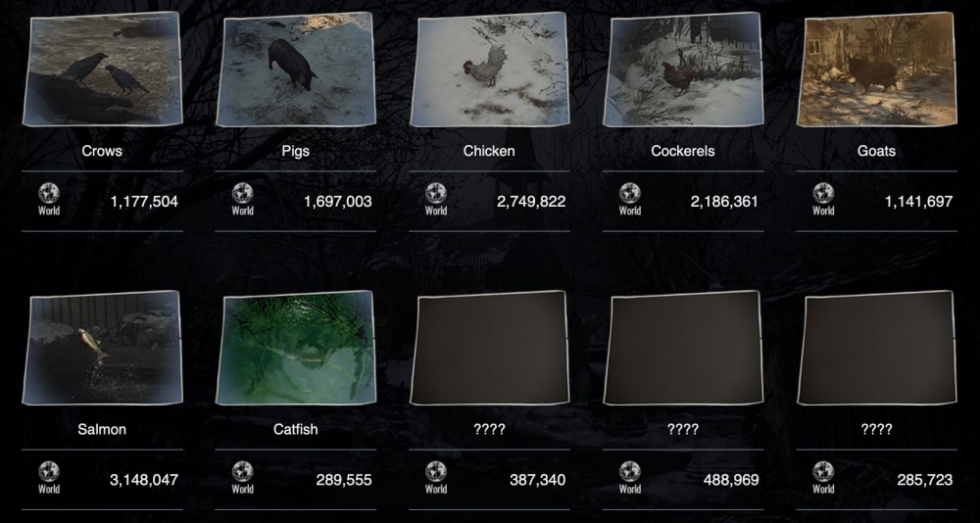Image resolution: width=980 pixels, height=523 pixels.
Task: Open the Crows photo thumbnail
Action: pos(103,69)
